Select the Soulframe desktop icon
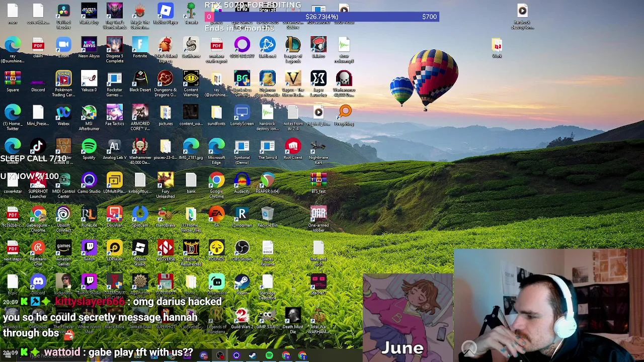 pyautogui.click(x=191, y=48)
